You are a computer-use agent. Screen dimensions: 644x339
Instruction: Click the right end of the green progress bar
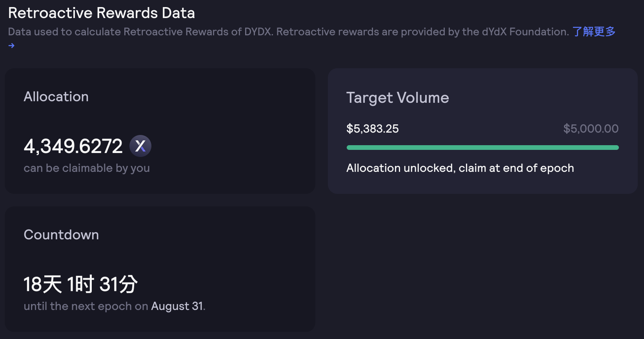tap(617, 148)
